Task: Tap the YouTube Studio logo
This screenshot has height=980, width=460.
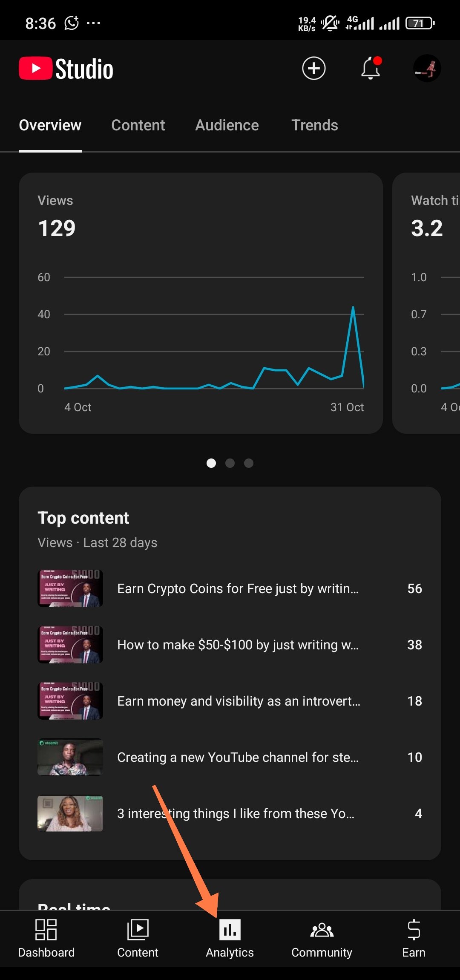Action: [66, 69]
